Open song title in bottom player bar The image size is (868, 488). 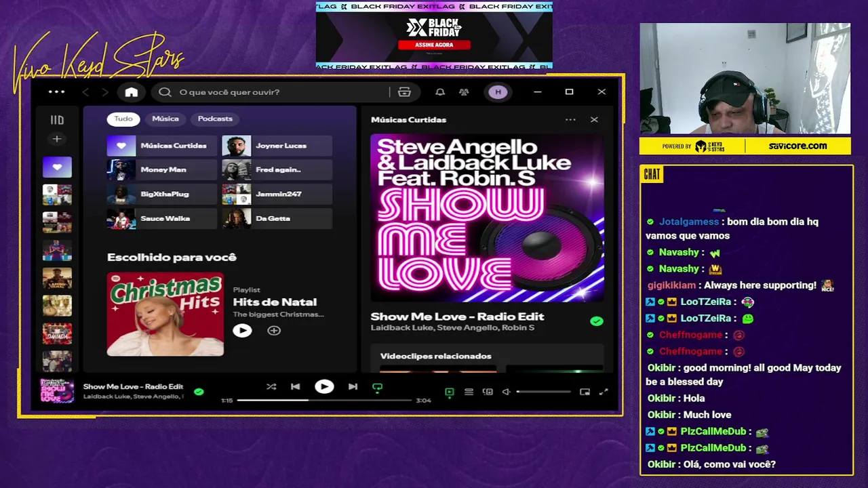(134, 386)
